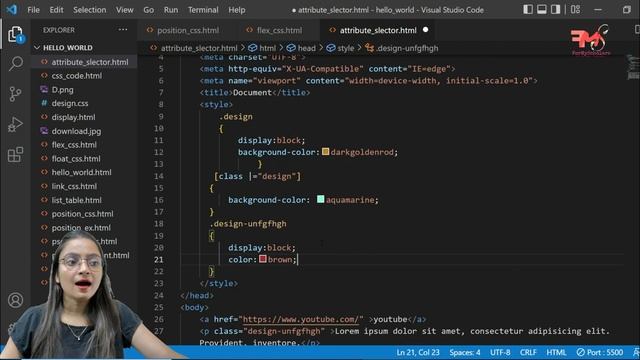
Task: Click Spaces: 4 indentation setting
Action: pos(464,352)
